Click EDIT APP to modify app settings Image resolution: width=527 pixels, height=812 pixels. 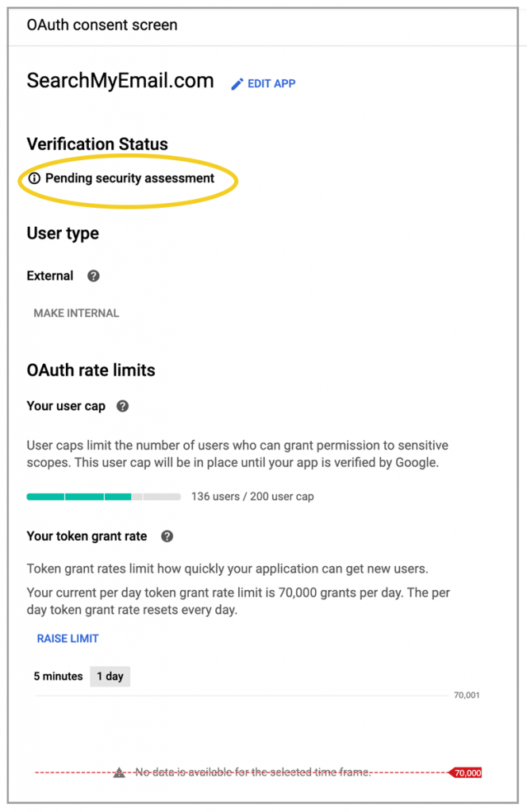click(270, 83)
